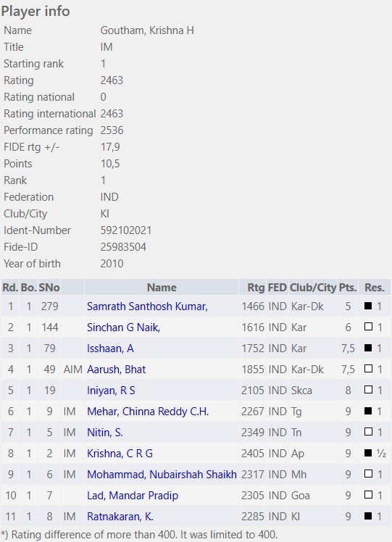
Task: Click the Isshaan, A opponent name
Action: coord(110,349)
